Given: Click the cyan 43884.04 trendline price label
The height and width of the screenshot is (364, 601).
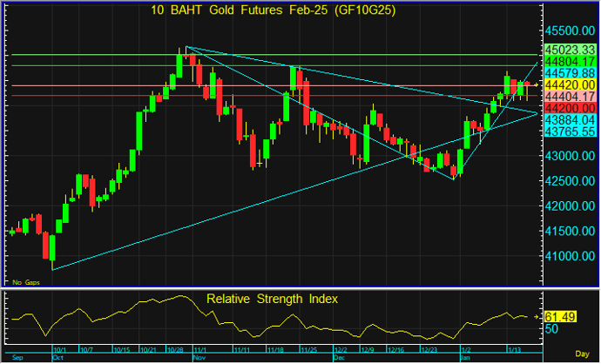Looking at the screenshot, I should click(x=570, y=118).
